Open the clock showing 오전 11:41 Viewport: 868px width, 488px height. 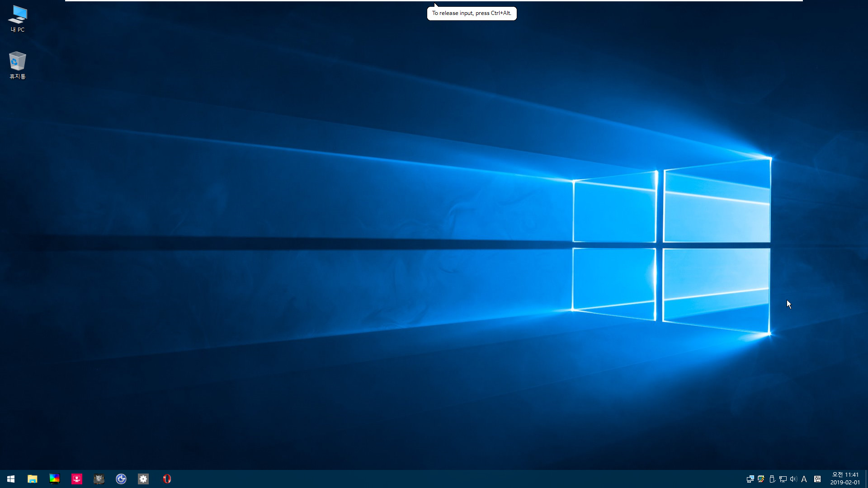tap(845, 479)
